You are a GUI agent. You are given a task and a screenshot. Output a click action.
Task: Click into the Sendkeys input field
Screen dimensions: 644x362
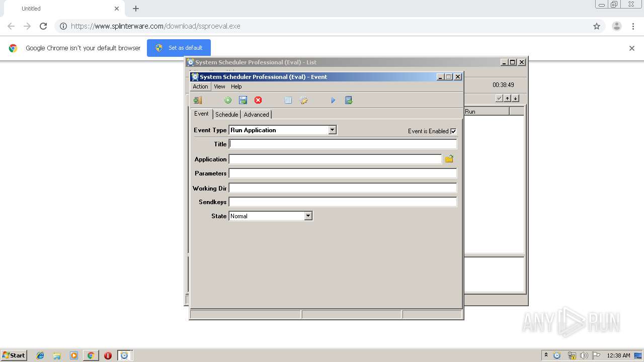pyautogui.click(x=343, y=202)
